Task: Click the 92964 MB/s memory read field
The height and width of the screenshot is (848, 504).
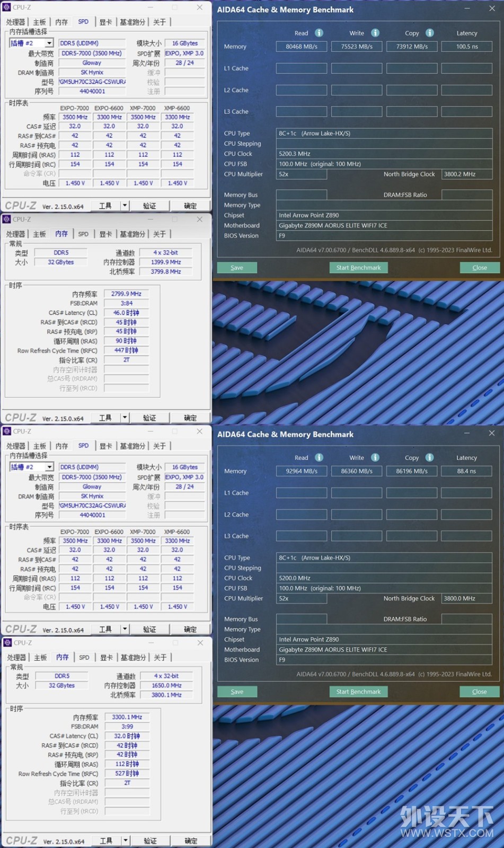Action: 302,471
